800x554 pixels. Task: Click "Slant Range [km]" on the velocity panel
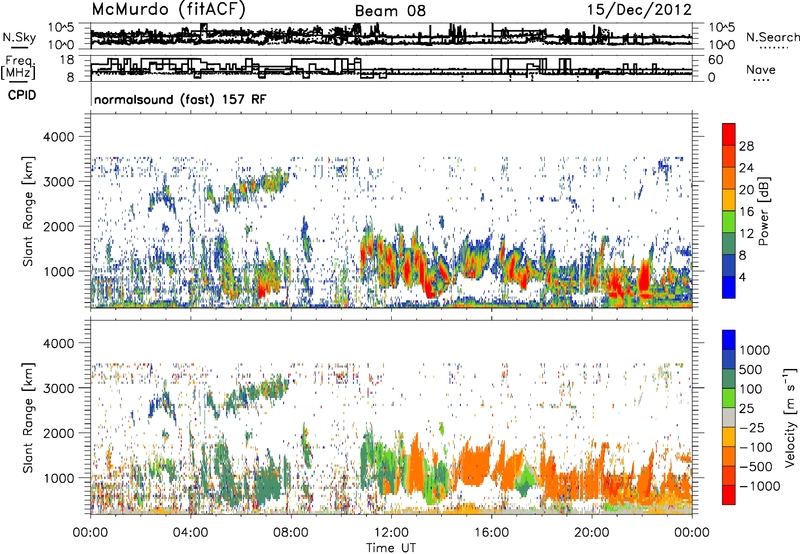pos(28,418)
